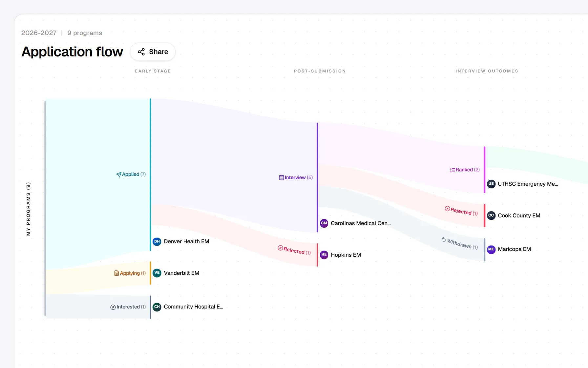Click the ranked list icon beside Ranked

452,170
